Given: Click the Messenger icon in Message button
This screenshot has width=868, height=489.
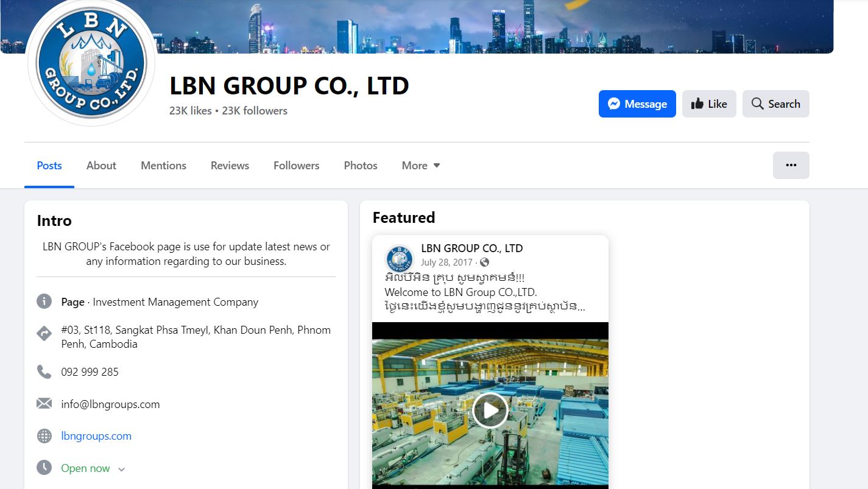Looking at the screenshot, I should pyautogui.click(x=614, y=104).
